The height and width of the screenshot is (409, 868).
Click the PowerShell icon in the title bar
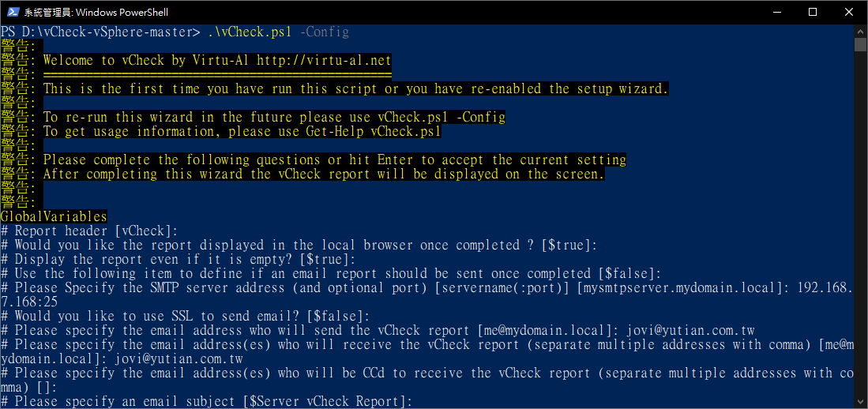pyautogui.click(x=12, y=12)
